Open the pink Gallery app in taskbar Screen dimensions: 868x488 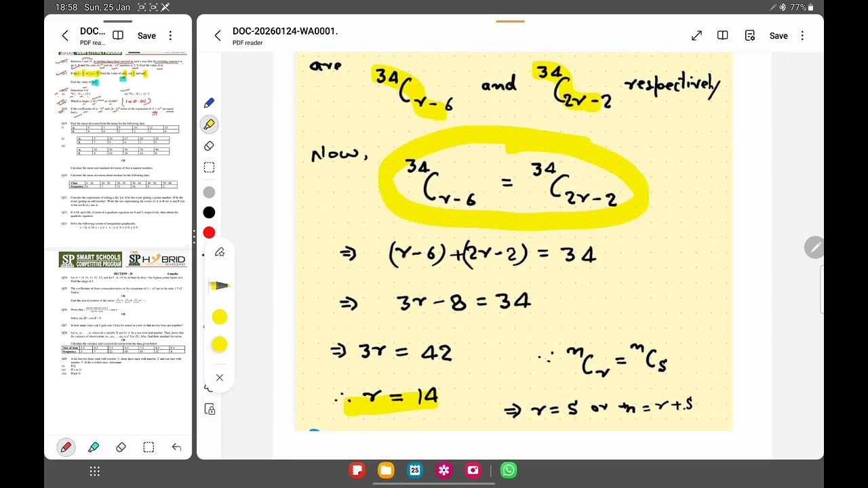click(x=444, y=470)
